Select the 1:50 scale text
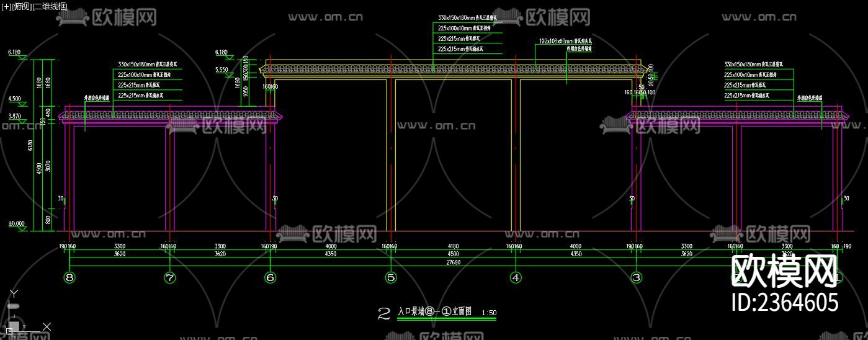This screenshot has height=340, width=868. pos(489,313)
